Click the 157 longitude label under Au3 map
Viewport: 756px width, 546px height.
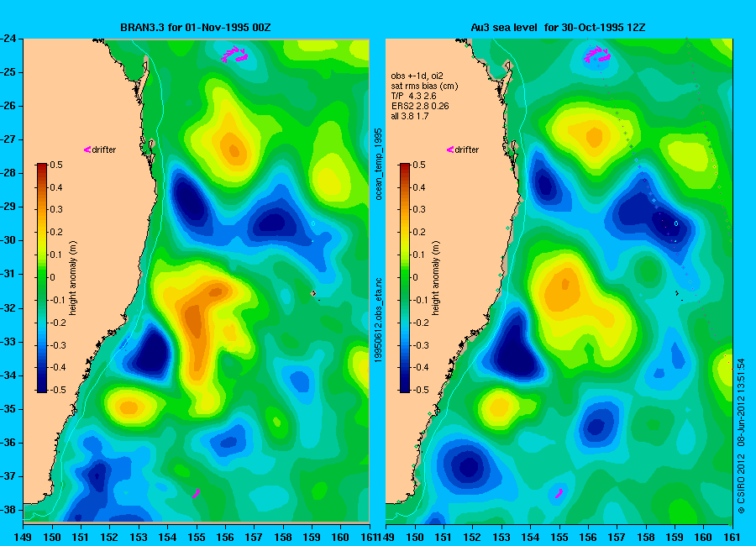(617, 538)
